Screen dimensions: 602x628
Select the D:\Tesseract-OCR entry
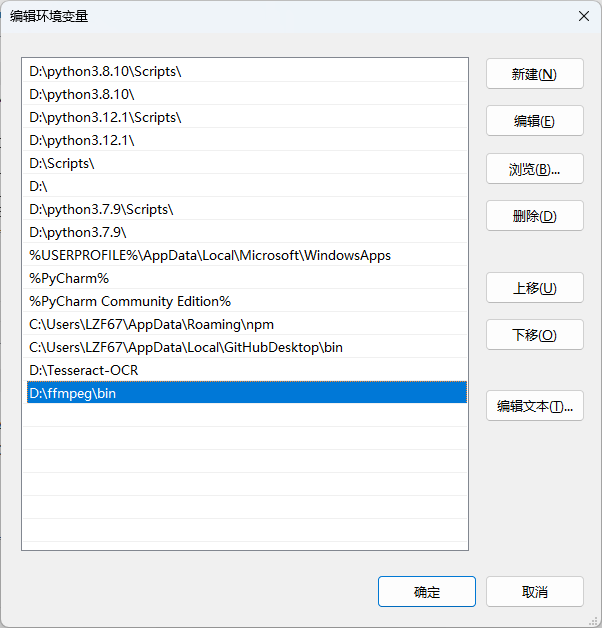click(x=245, y=370)
